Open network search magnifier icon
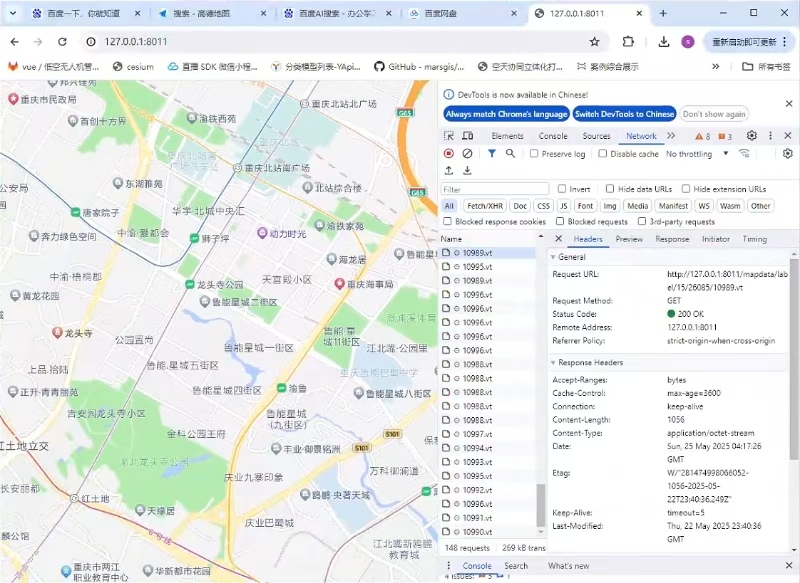The height and width of the screenshot is (583, 800). tap(510, 154)
